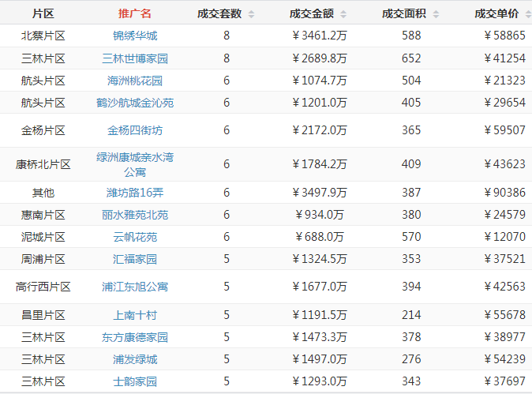Click the unit price ¥12070
This screenshot has width=532, height=394.
coord(505,237)
